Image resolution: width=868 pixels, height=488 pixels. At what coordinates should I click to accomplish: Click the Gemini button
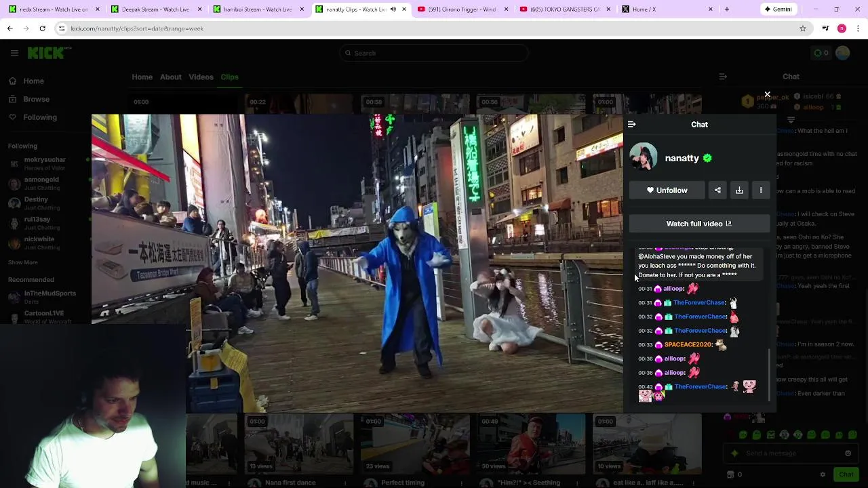[777, 9]
